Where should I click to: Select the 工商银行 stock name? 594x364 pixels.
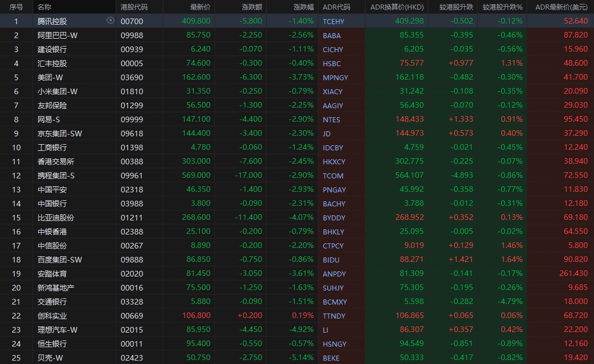[x=52, y=147]
